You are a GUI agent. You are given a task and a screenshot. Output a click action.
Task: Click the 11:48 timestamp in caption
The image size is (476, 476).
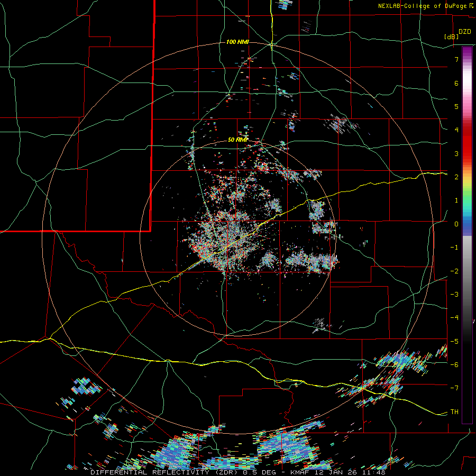coord(374,472)
